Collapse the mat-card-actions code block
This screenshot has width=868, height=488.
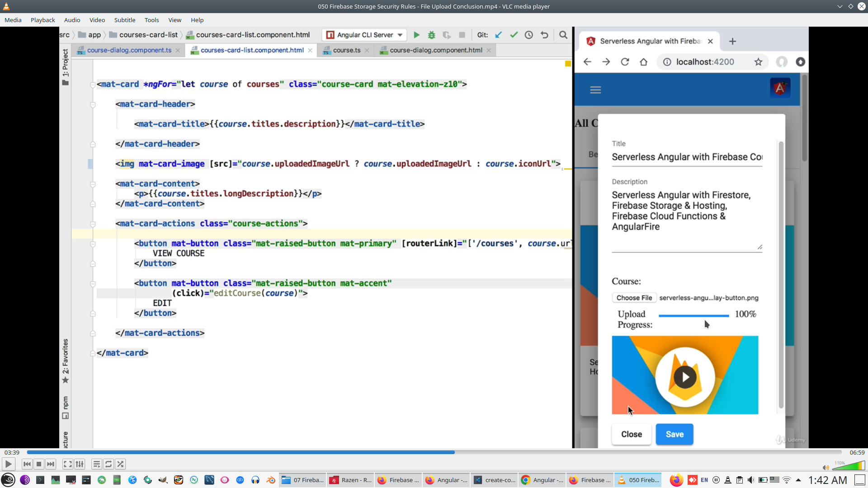pyautogui.click(x=93, y=224)
